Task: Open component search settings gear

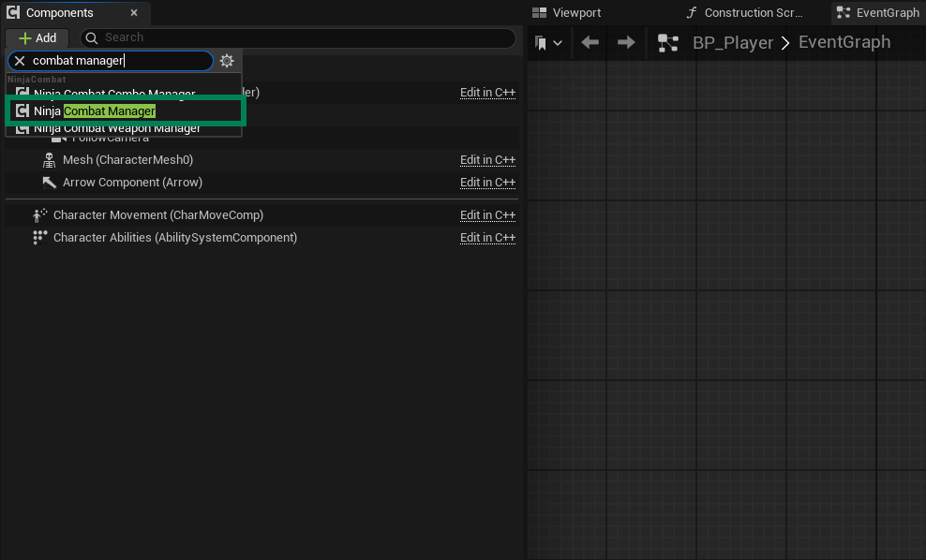Action: [227, 61]
